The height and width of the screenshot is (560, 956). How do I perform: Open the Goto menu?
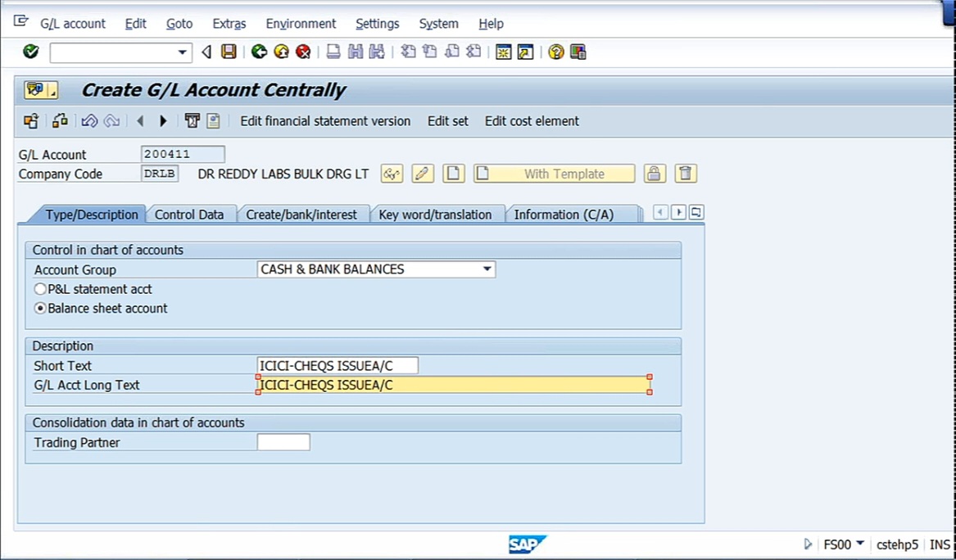pyautogui.click(x=179, y=24)
